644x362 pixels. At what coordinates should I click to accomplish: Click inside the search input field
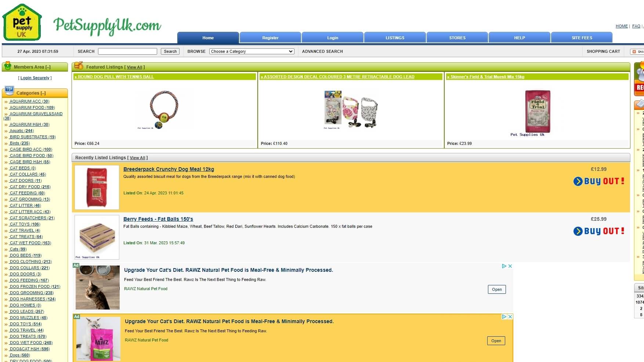pos(127,51)
